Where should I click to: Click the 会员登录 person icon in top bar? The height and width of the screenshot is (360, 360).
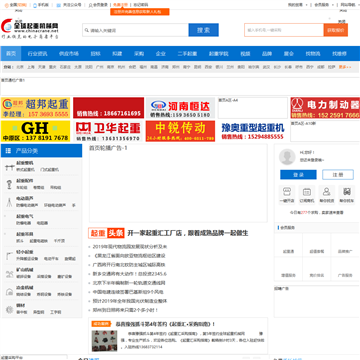pyautogui.click(x=90, y=5)
